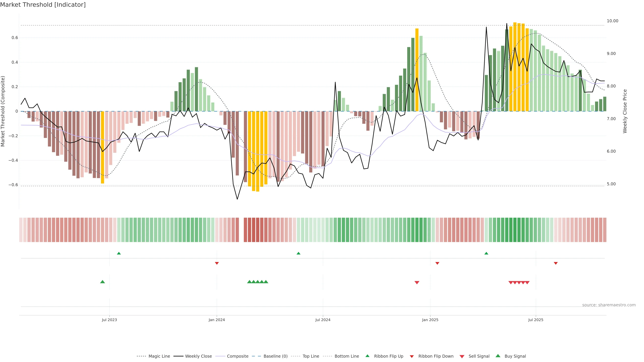The image size is (644, 362).
Task: Click the Ribbon Flip Down legend marker
Action: [x=412, y=356]
